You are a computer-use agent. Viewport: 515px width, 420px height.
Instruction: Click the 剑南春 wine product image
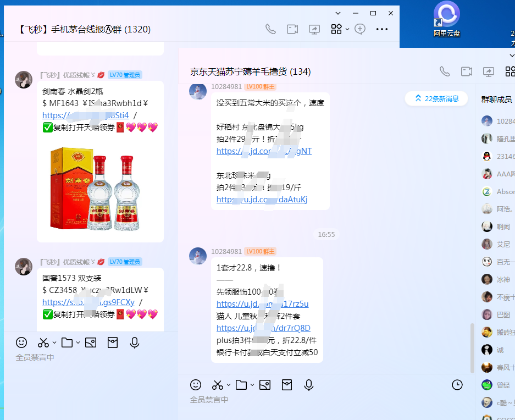pyautogui.click(x=99, y=188)
